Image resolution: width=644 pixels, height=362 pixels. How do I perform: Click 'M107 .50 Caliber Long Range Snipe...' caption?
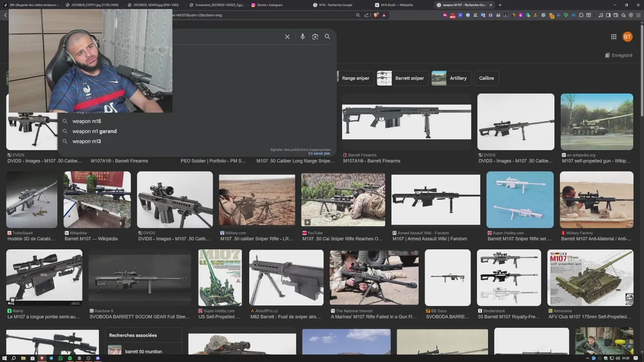(295, 161)
